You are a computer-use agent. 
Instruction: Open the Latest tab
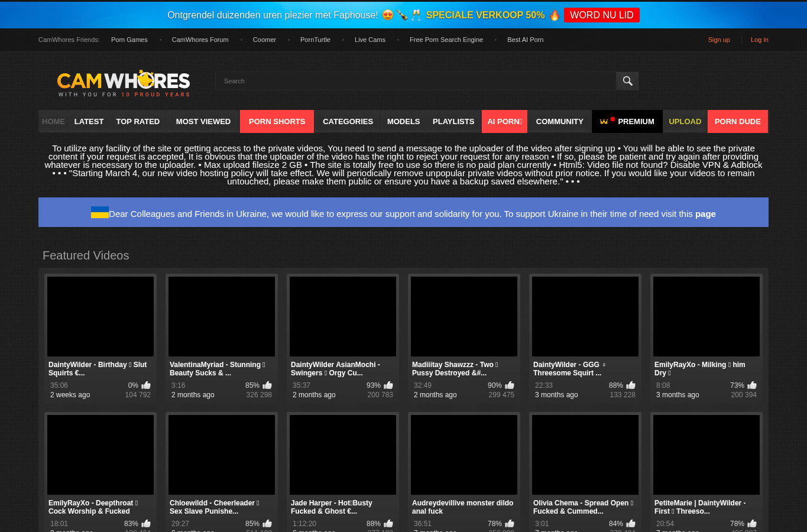(89, 121)
